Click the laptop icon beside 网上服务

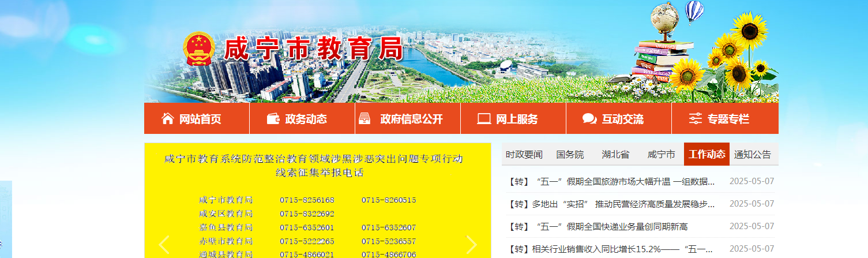coord(484,119)
